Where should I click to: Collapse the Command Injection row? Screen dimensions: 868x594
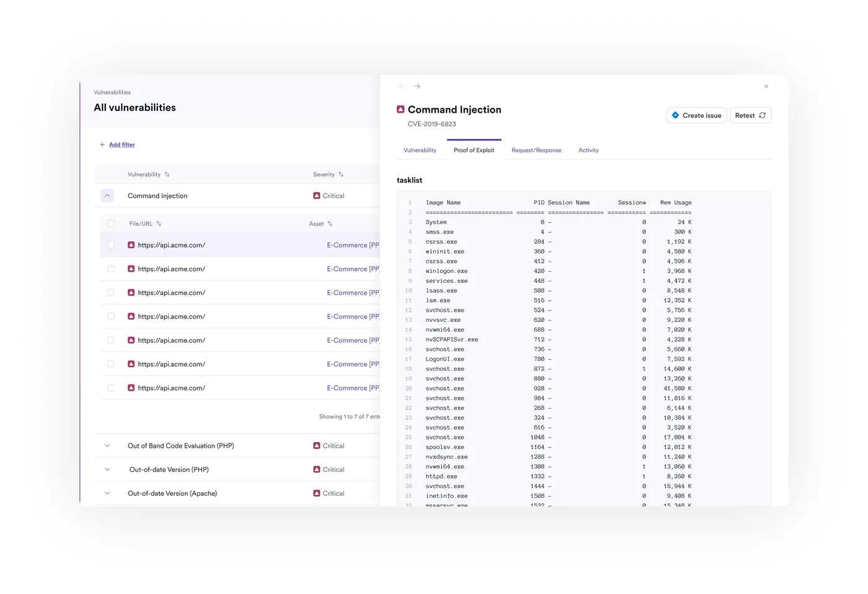107,196
